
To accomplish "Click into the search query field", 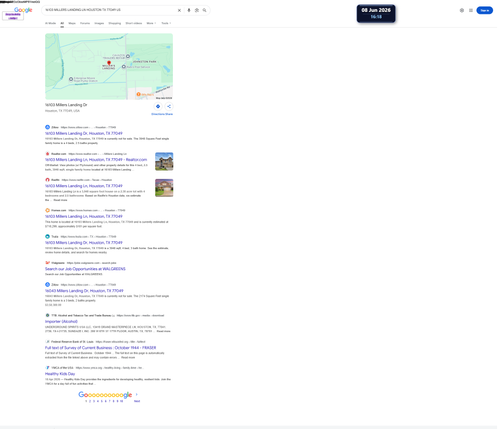I will click(x=110, y=10).
